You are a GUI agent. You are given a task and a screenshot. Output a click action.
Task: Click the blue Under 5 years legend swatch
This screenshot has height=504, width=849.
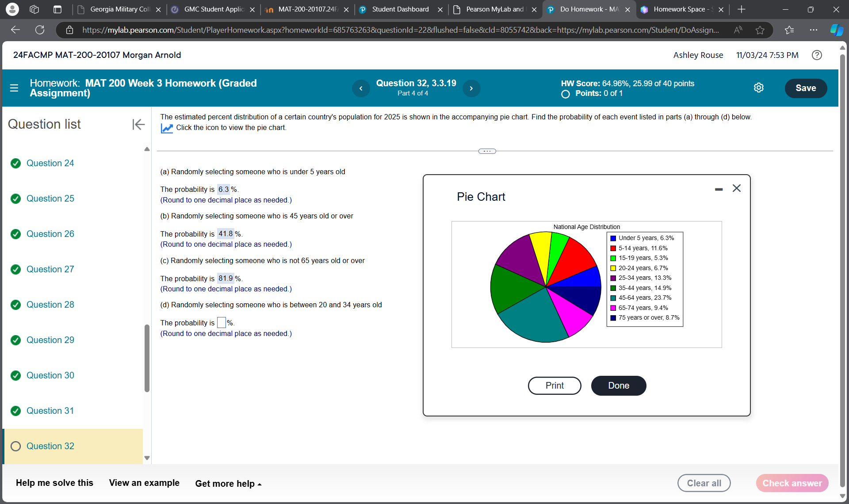613,238
